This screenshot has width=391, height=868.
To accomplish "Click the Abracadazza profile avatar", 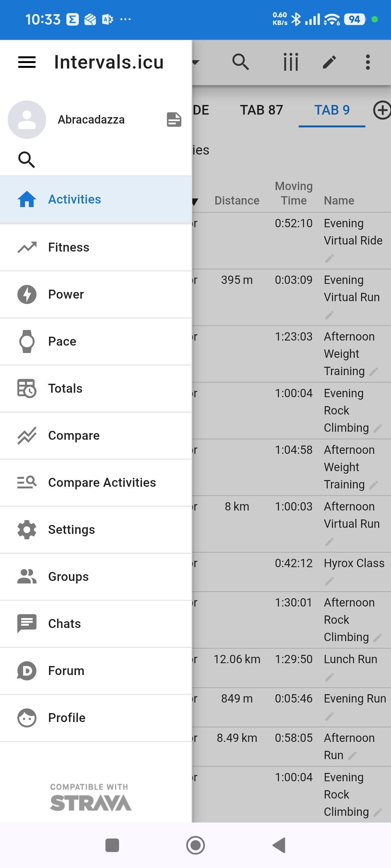I will pyautogui.click(x=27, y=120).
